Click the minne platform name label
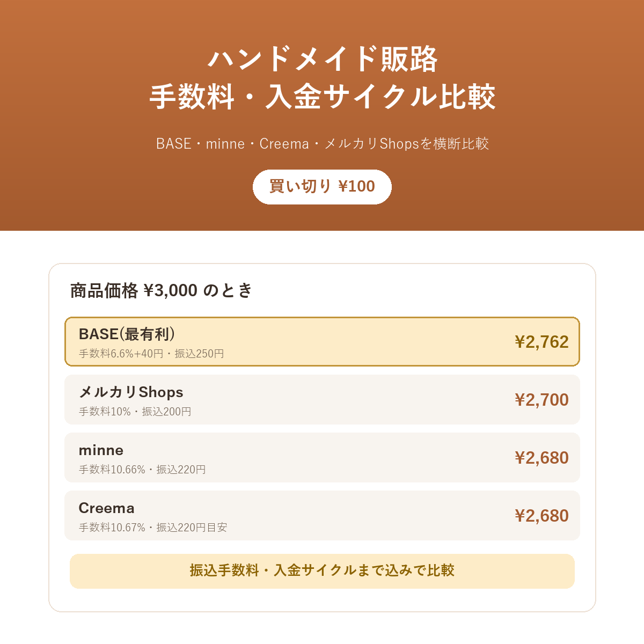644x644 pixels. [x=101, y=450]
